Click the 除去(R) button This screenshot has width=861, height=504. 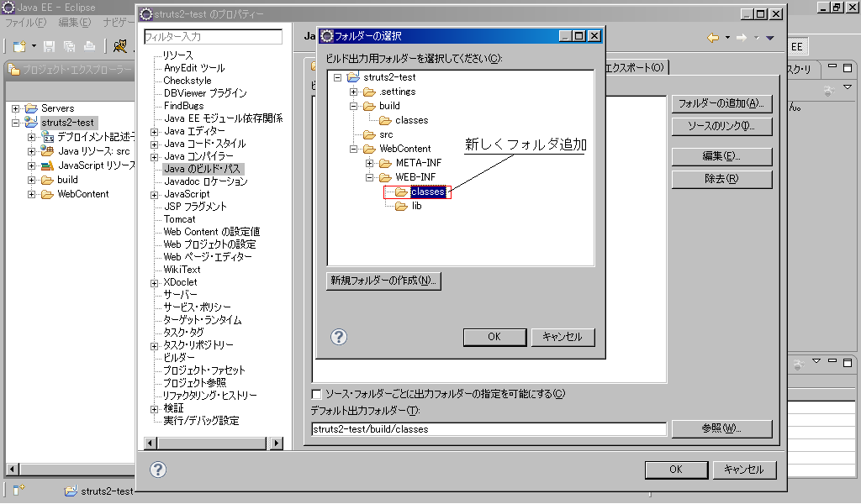(721, 179)
